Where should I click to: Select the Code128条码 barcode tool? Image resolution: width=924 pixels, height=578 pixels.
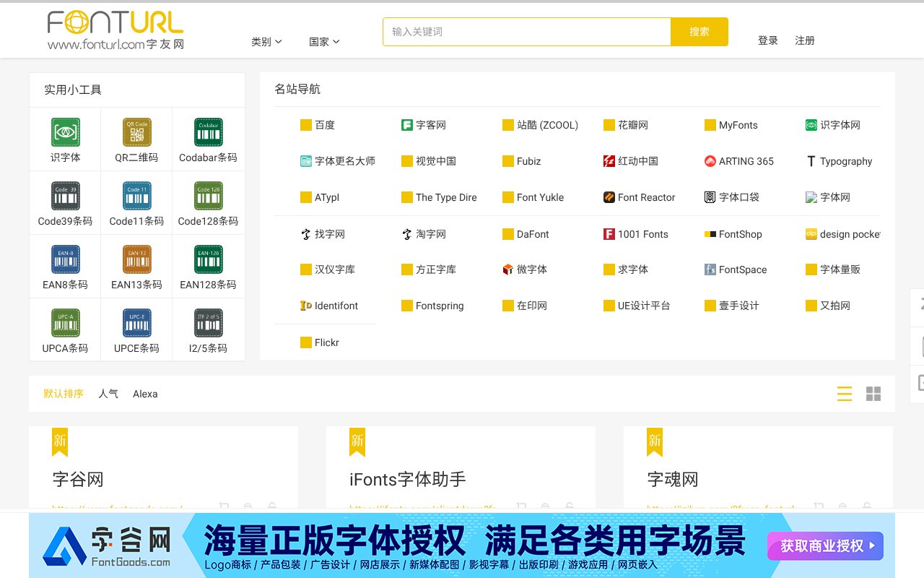[208, 202]
